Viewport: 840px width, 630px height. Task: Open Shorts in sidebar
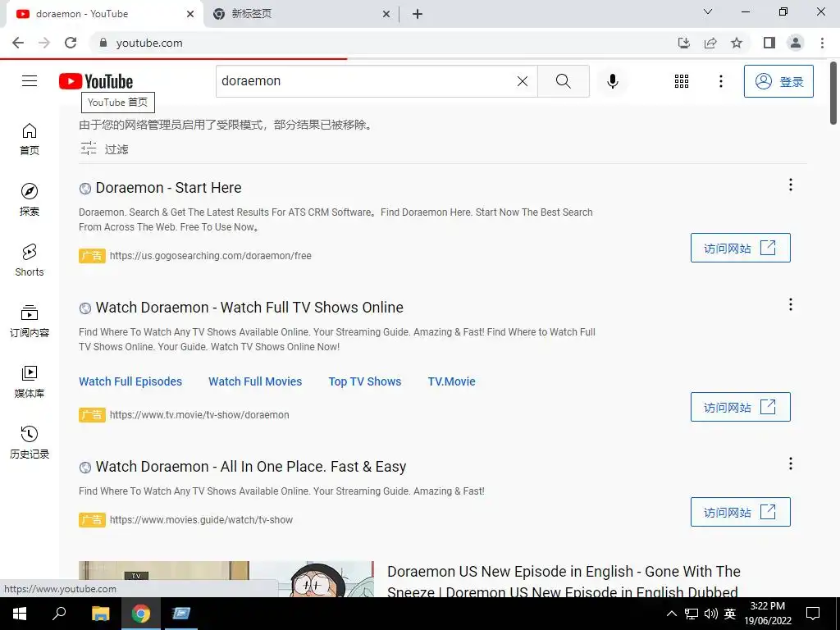(x=30, y=261)
